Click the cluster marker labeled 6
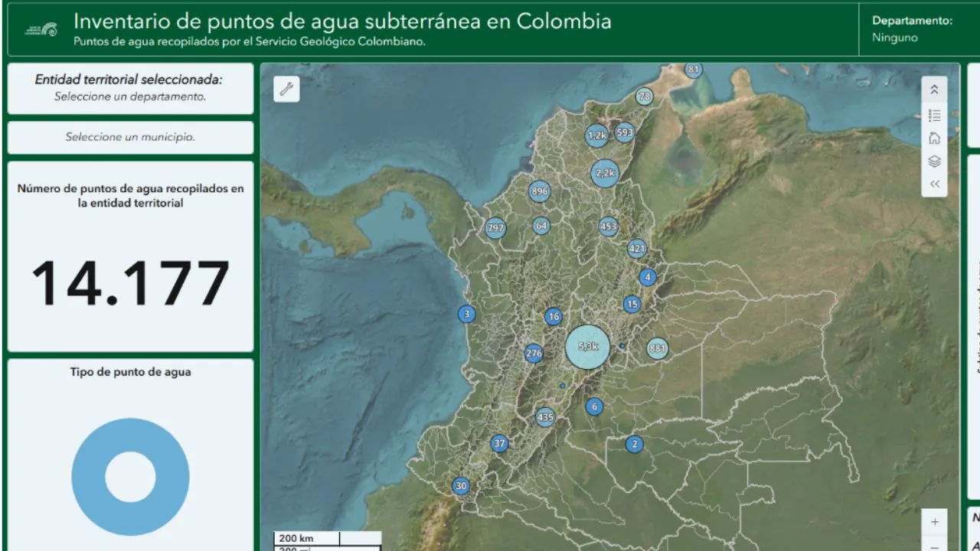The width and height of the screenshot is (980, 551). pyautogui.click(x=594, y=407)
